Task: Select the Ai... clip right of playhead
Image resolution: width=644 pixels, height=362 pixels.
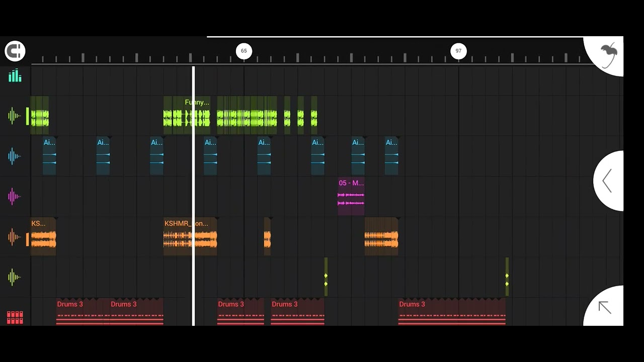Action: click(x=210, y=156)
